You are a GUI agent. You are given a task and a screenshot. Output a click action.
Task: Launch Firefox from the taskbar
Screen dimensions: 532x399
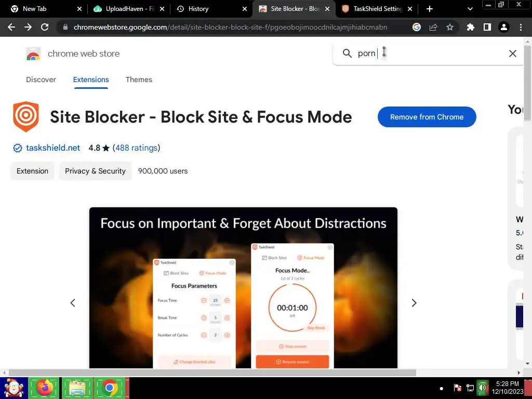coord(45,388)
